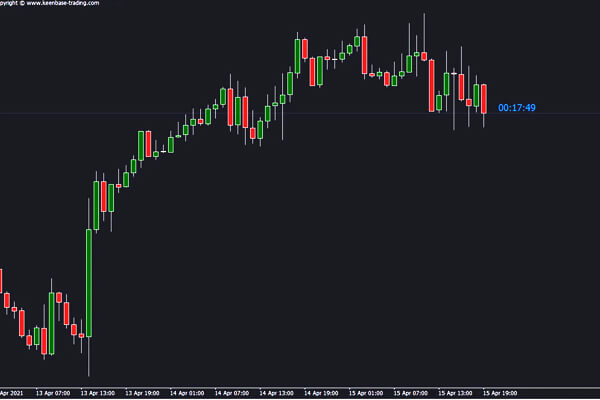The width and height of the screenshot is (600, 400).
Task: Click the last red candle beside the timer
Action: [484, 99]
